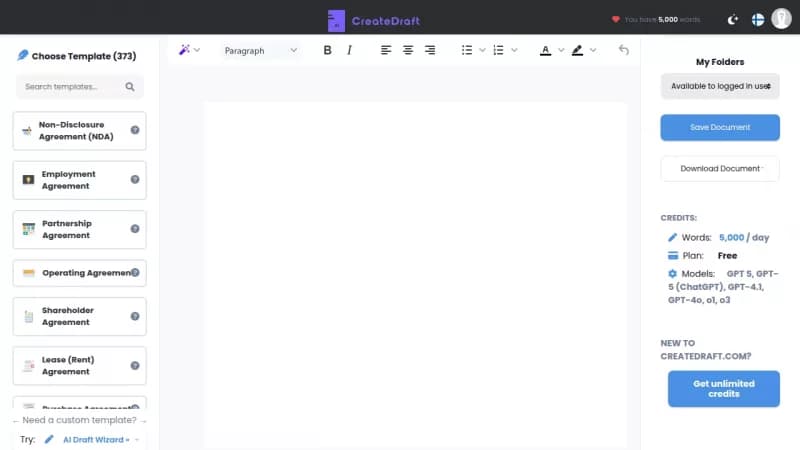Screen dimensions: 800x450
Task: Show help for Shareholder Agreement template
Action: coord(135,316)
